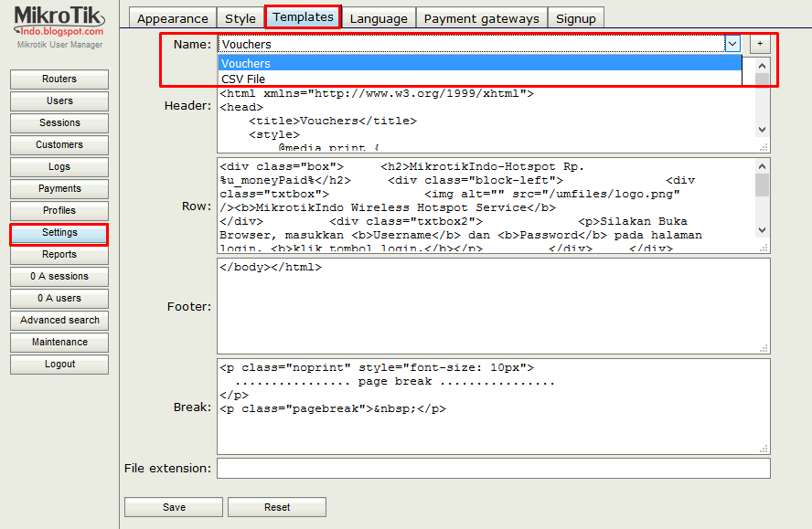View active Sessions
This screenshot has width=812, height=529.
tap(59, 123)
